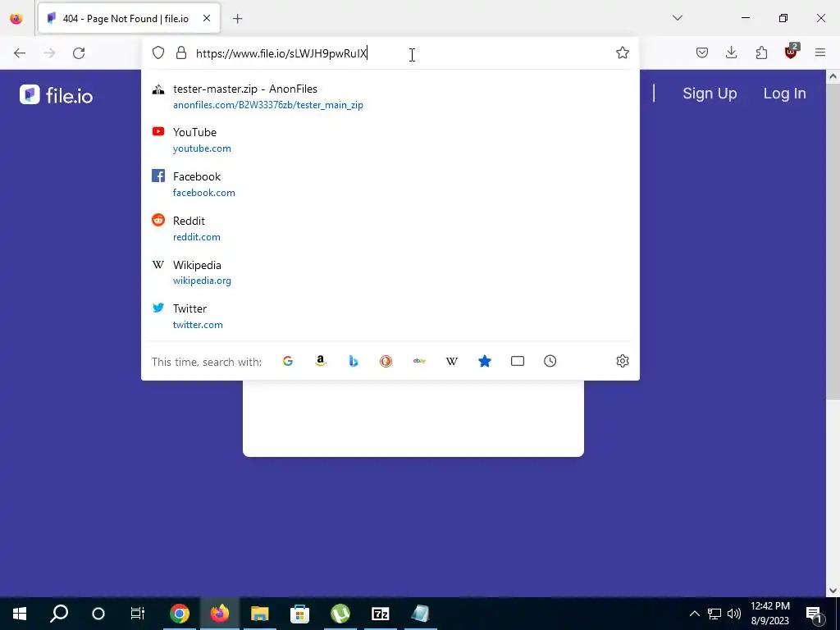The width and height of the screenshot is (840, 630).
Task: Select the Twitter suggestion
Action: pos(390,316)
